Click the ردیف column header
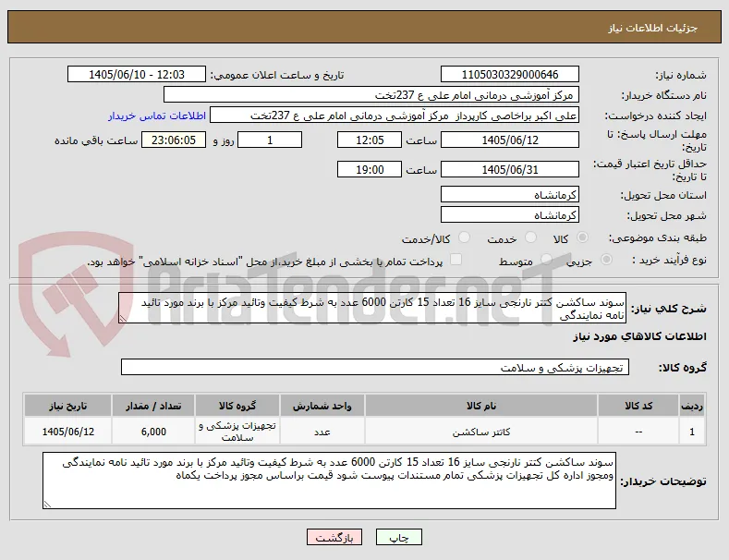The image size is (729, 560). point(692,406)
